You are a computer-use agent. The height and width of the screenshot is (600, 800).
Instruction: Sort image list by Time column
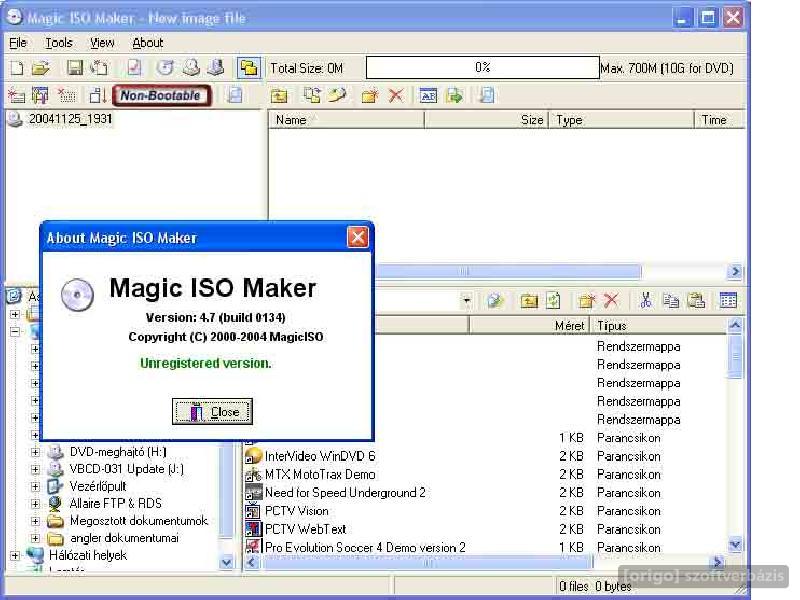point(720,120)
